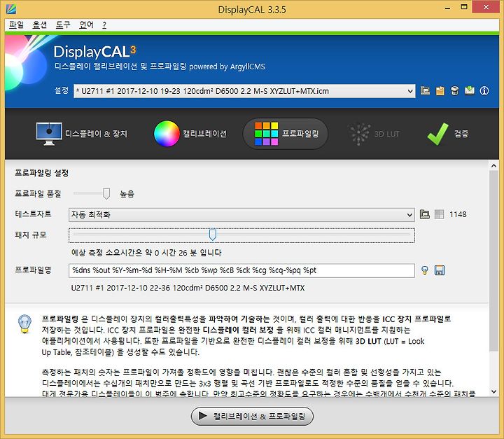
Task: Open the ? help menu
Action: [x=104, y=25]
